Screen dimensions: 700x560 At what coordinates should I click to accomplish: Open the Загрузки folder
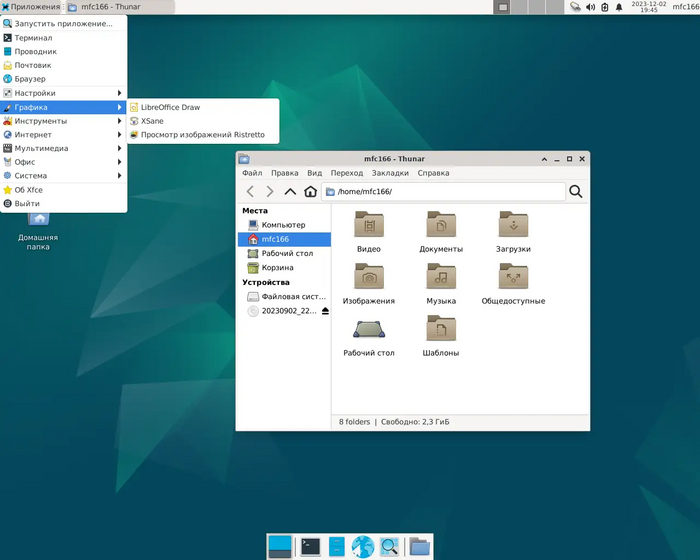[513, 232]
